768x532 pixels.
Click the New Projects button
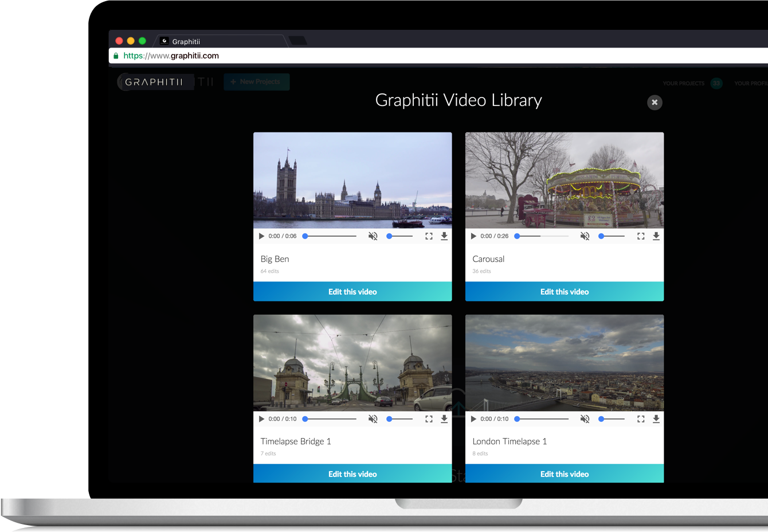tap(257, 82)
